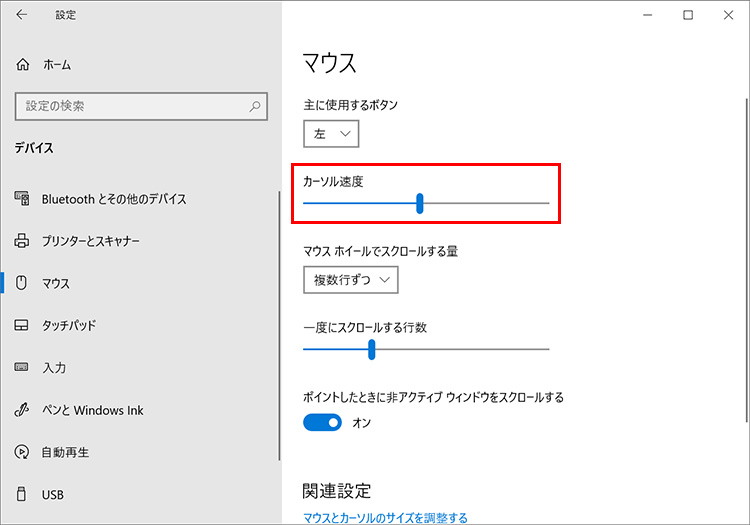Viewport: 750px width, 525px height.
Task: Click the touchpad icon in sidebar
Action: click(23, 326)
